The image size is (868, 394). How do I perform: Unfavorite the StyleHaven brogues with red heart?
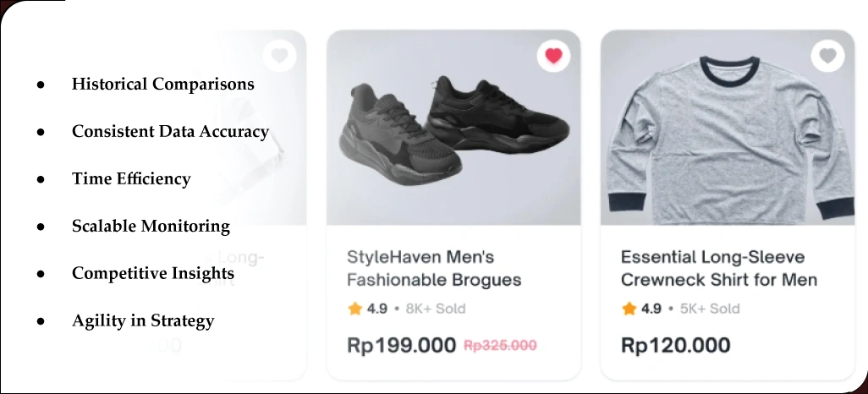click(x=553, y=57)
